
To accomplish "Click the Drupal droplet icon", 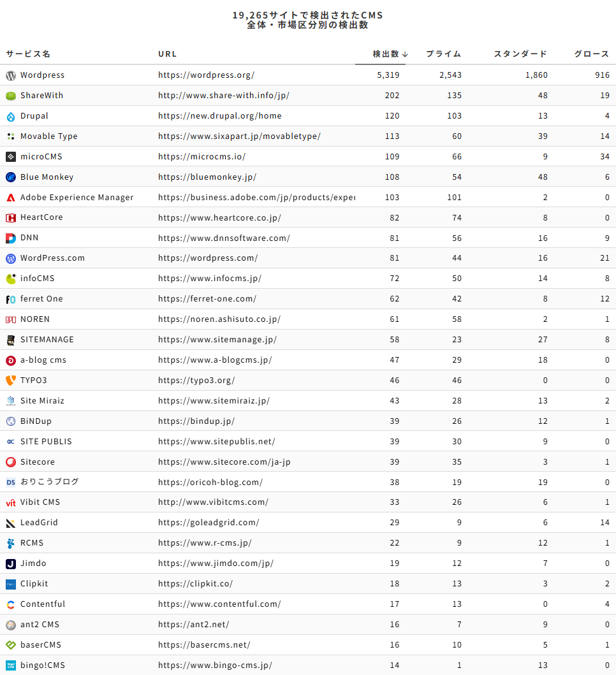I will [x=11, y=116].
